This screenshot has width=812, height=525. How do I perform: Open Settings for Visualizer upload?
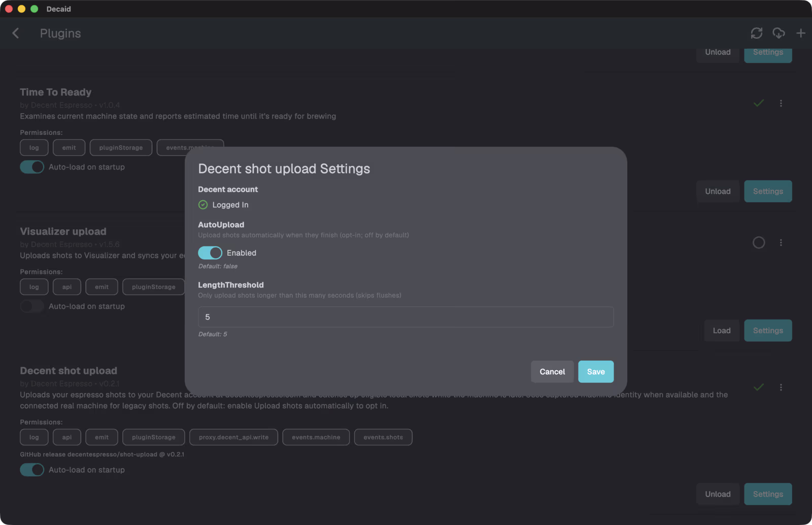pyautogui.click(x=768, y=331)
